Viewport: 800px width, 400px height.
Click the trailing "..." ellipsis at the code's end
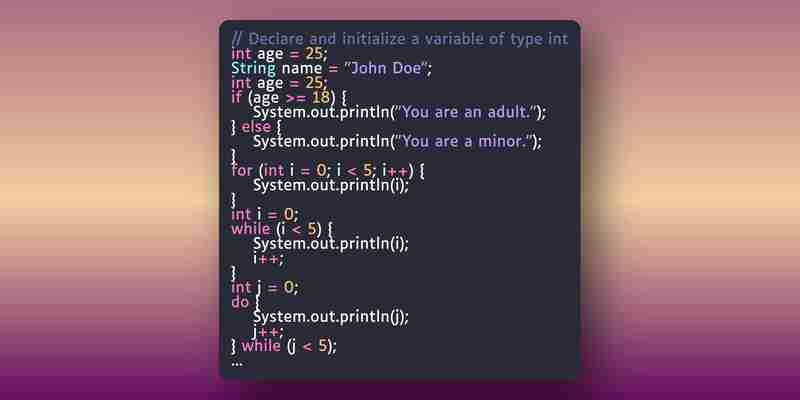click(236, 363)
